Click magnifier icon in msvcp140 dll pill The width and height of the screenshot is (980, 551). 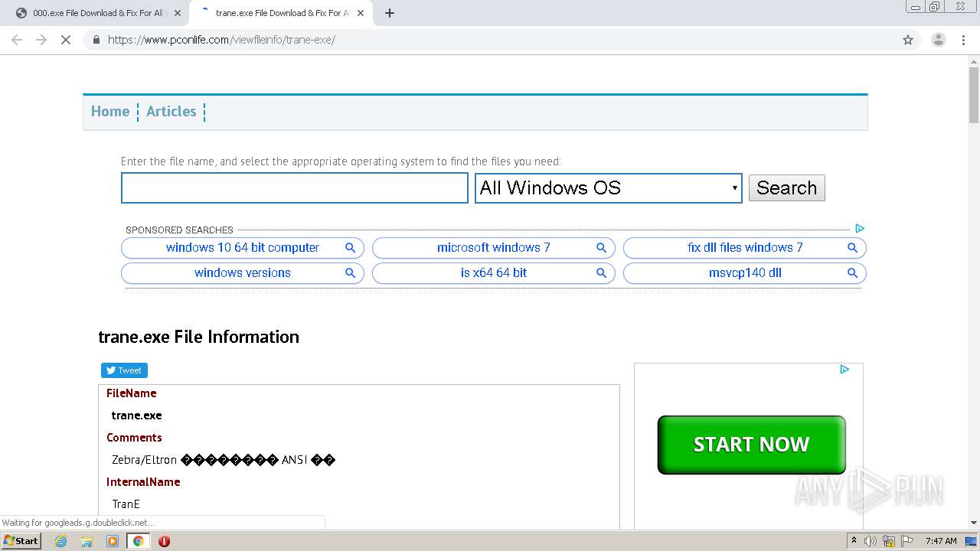click(852, 273)
